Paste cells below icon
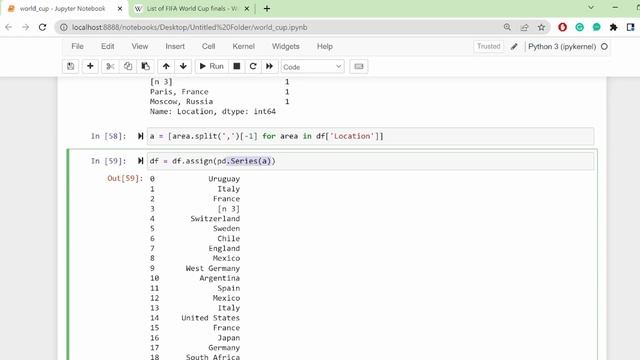The width and height of the screenshot is (640, 360). coord(145,67)
